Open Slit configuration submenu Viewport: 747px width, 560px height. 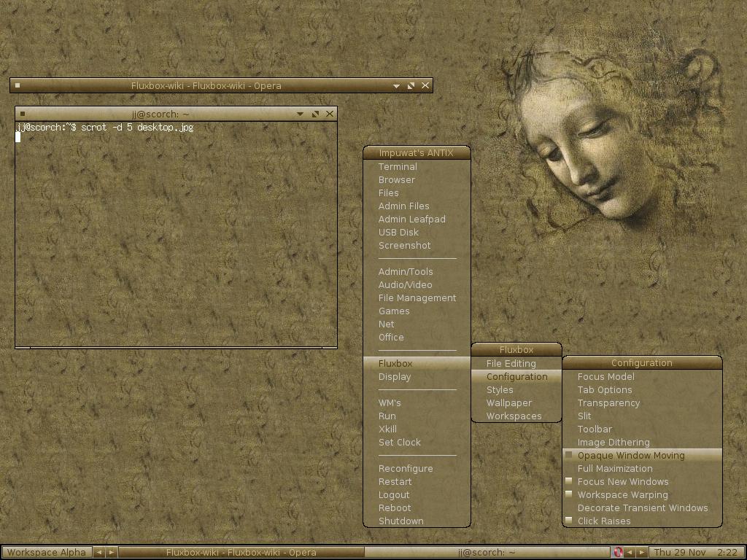tap(642, 416)
